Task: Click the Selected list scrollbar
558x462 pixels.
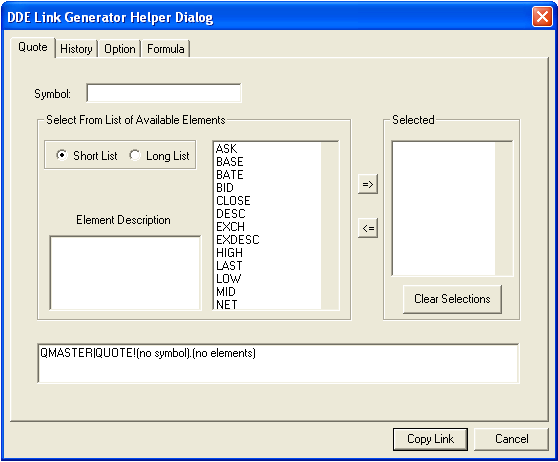Action: point(504,209)
